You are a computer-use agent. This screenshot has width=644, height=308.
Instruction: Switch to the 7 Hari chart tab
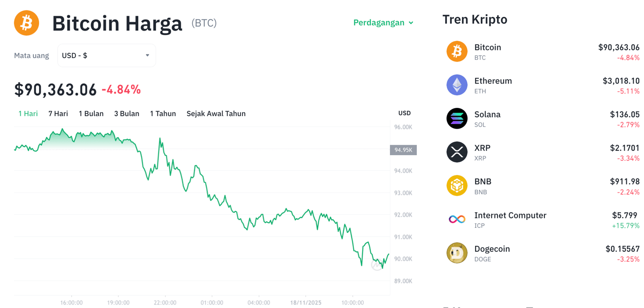(x=58, y=113)
